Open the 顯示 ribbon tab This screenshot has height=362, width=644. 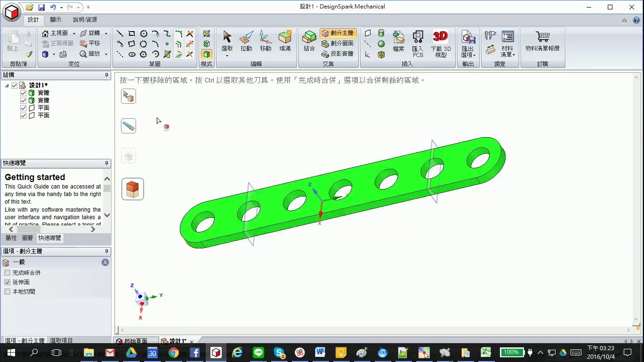click(x=56, y=20)
